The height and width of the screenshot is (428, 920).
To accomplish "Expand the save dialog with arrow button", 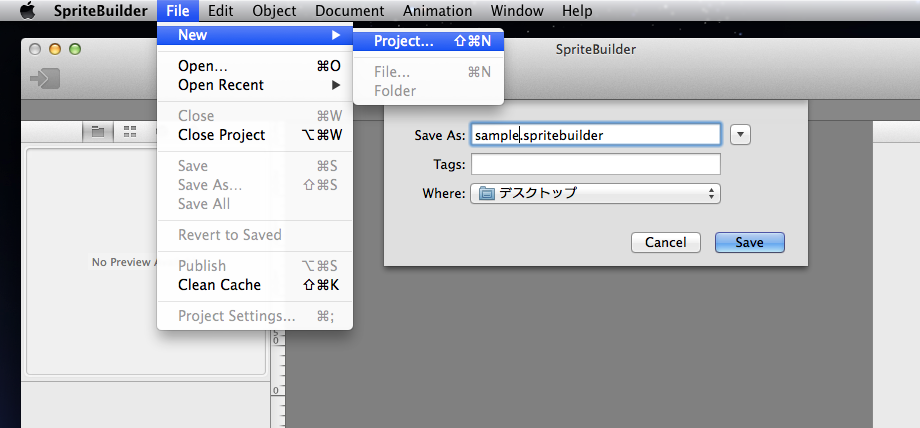I will (740, 134).
